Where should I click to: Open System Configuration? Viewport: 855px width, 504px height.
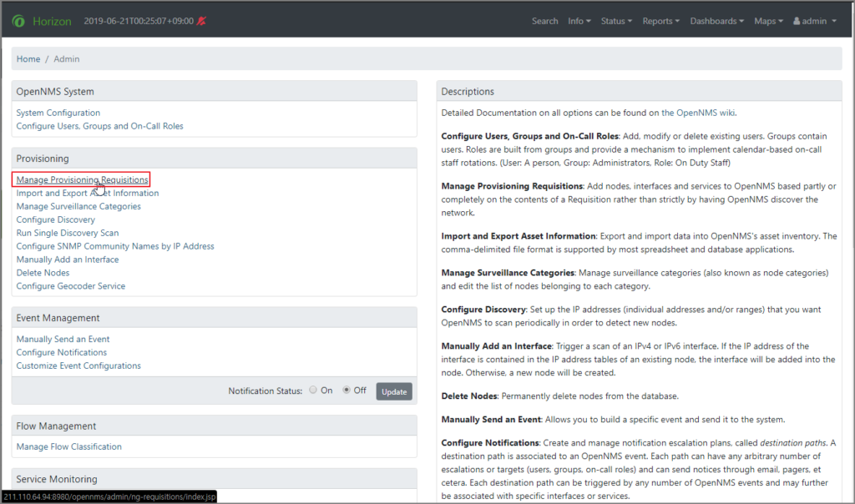click(x=58, y=113)
